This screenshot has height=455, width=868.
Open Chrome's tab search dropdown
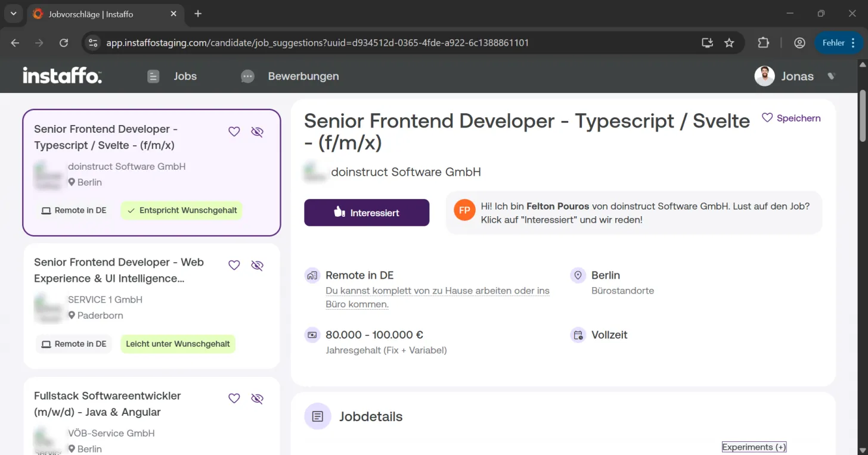(x=13, y=14)
